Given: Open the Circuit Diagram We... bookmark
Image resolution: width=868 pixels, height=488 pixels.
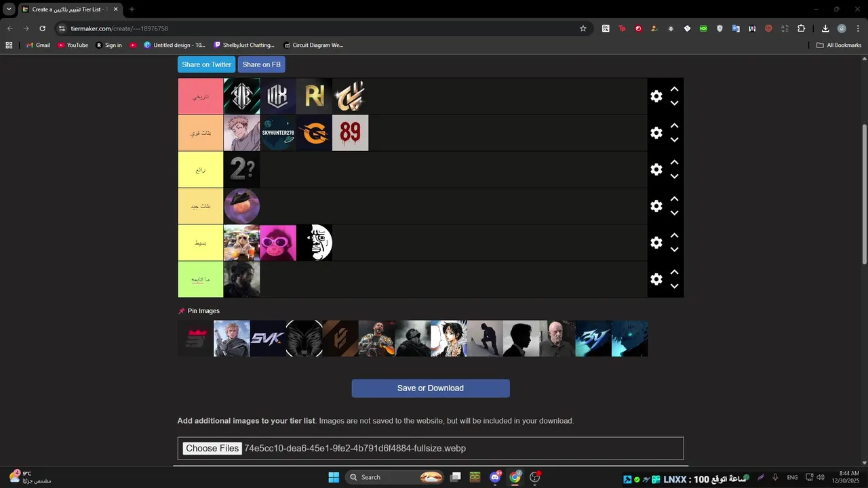Looking at the screenshot, I should (313, 45).
